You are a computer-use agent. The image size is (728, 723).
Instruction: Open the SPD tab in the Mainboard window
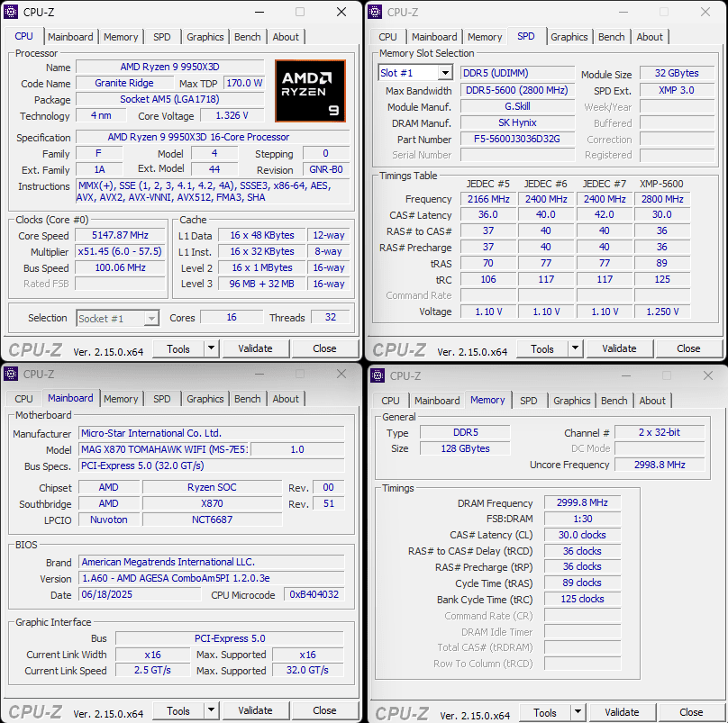coord(161,399)
